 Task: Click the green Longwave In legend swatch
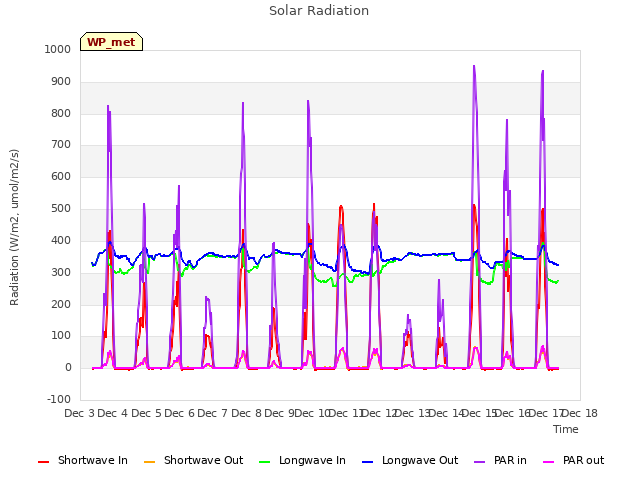[x=264, y=462]
